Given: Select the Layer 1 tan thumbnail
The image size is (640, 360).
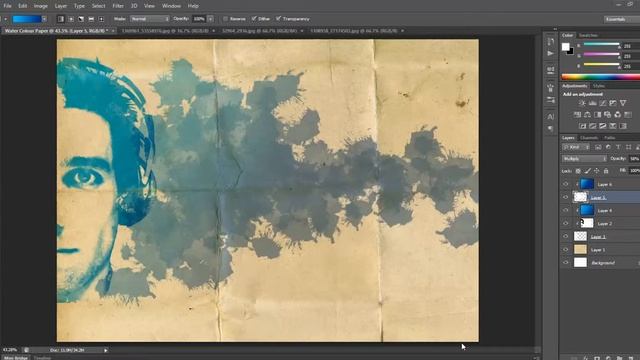Looking at the screenshot, I should tap(580, 249).
